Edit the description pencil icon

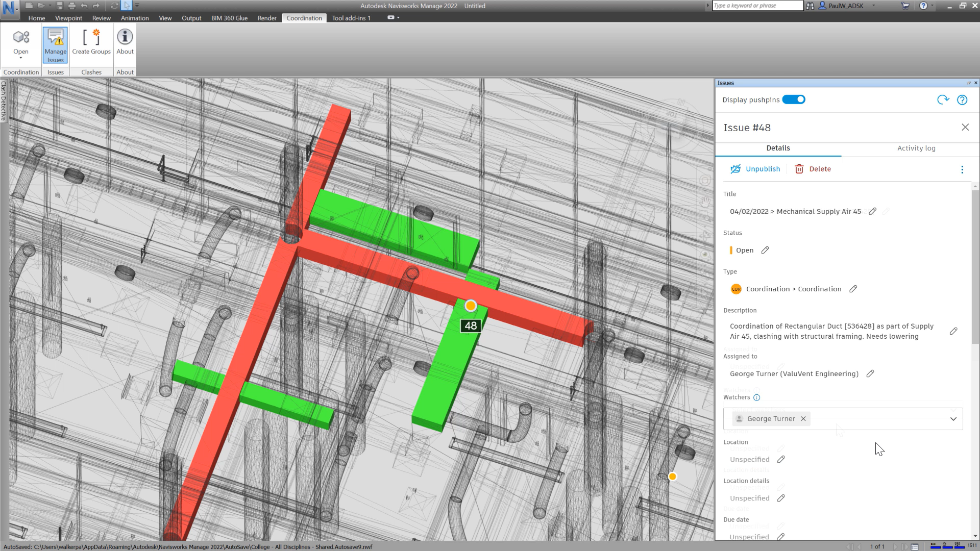(953, 331)
